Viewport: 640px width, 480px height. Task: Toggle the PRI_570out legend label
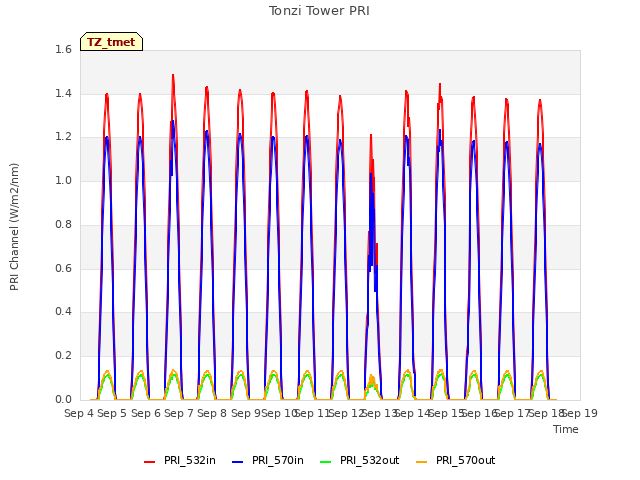coord(465,460)
